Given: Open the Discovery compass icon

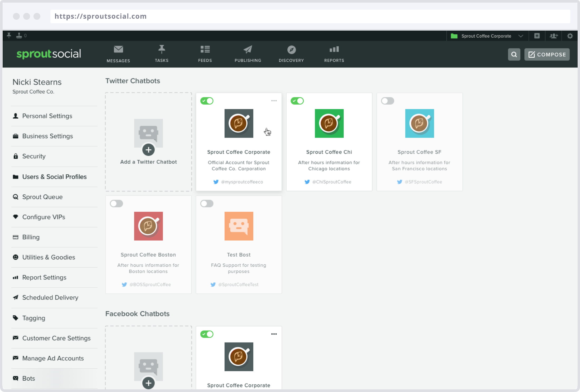Looking at the screenshot, I should [291, 50].
